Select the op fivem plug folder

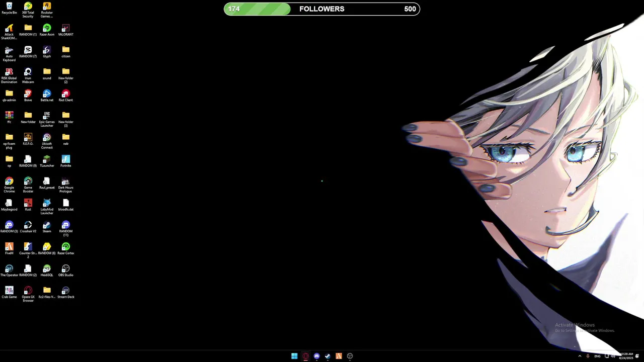click(x=9, y=141)
